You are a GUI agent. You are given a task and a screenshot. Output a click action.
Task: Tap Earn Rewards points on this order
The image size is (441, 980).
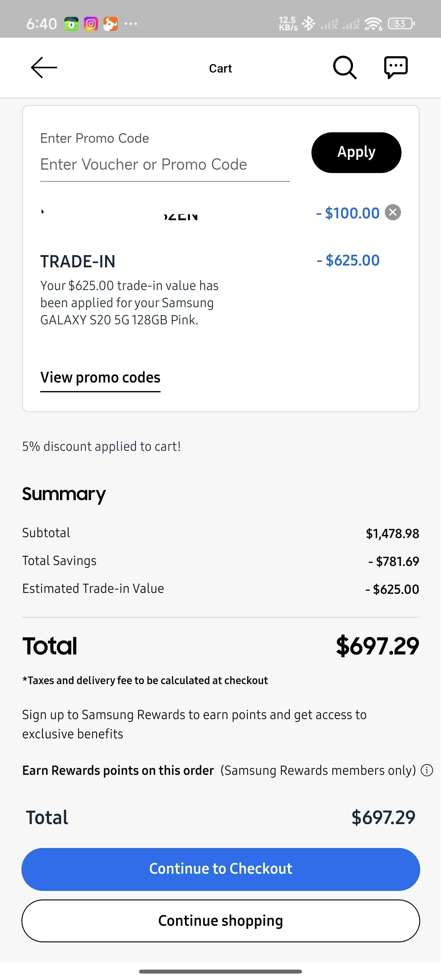pos(118,771)
